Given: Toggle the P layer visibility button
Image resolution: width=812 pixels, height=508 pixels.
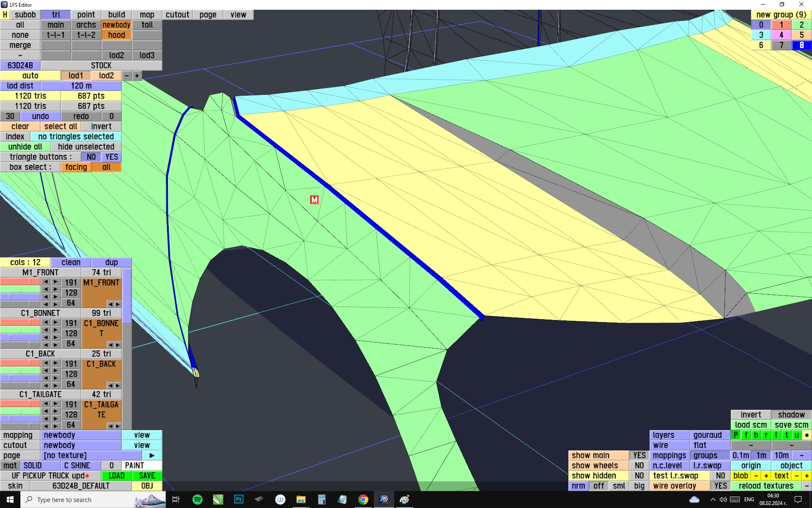Looking at the screenshot, I should (736, 435).
